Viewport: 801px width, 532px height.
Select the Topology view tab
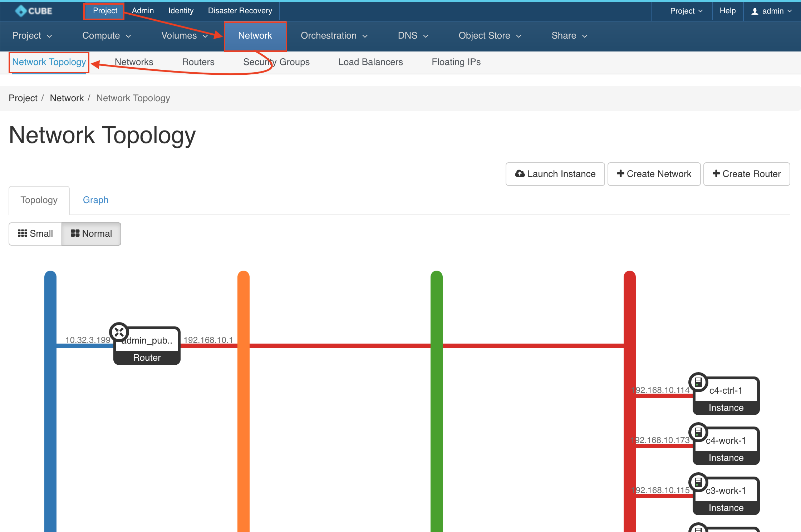pyautogui.click(x=39, y=200)
